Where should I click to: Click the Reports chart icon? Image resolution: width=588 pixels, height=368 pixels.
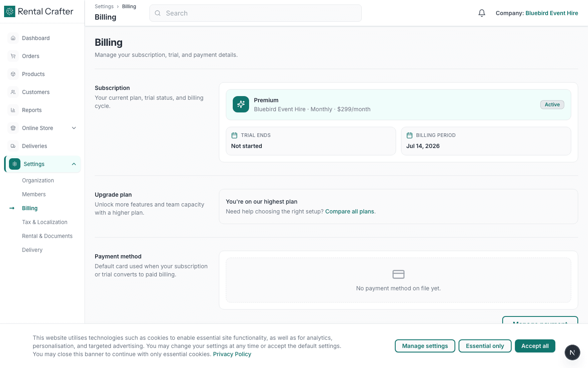13,110
